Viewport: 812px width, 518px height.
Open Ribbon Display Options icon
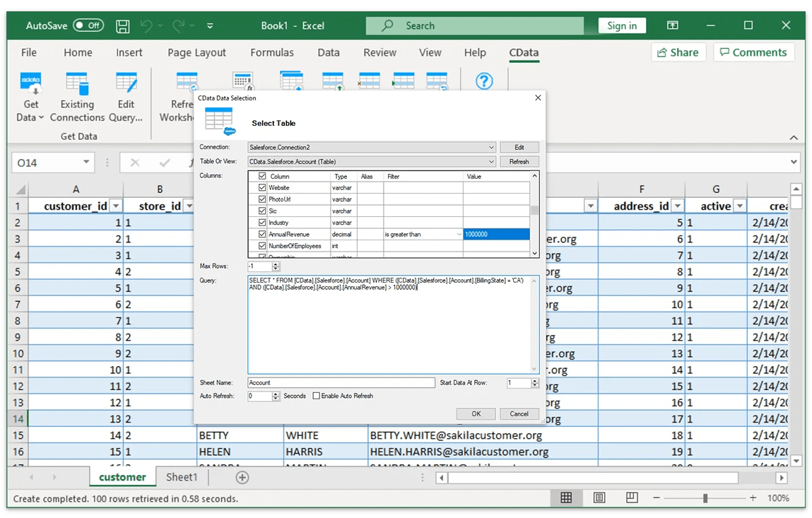click(672, 25)
